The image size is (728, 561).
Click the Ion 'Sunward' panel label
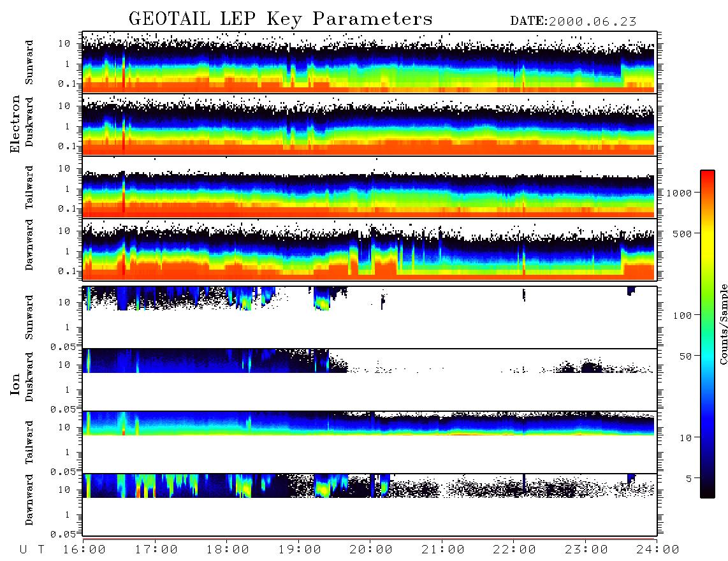(29, 317)
